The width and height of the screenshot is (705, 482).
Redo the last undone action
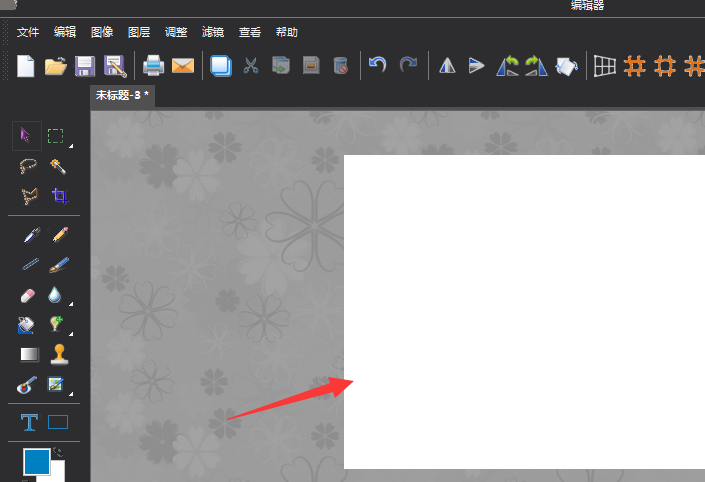408,65
